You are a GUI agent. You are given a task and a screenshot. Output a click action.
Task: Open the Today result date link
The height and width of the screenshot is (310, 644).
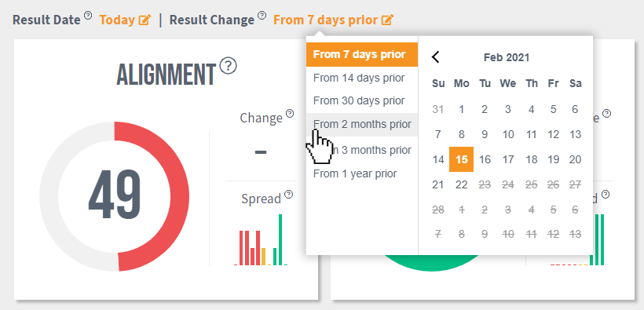[117, 20]
